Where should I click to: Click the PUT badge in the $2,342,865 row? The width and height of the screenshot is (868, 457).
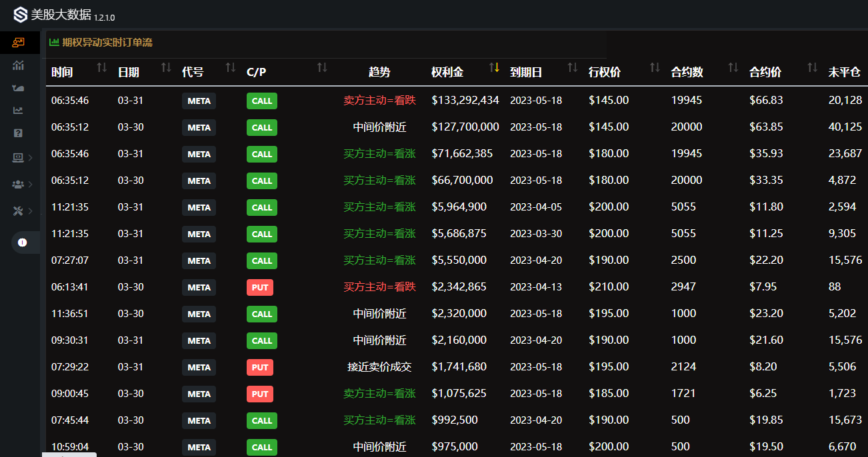[x=260, y=287]
